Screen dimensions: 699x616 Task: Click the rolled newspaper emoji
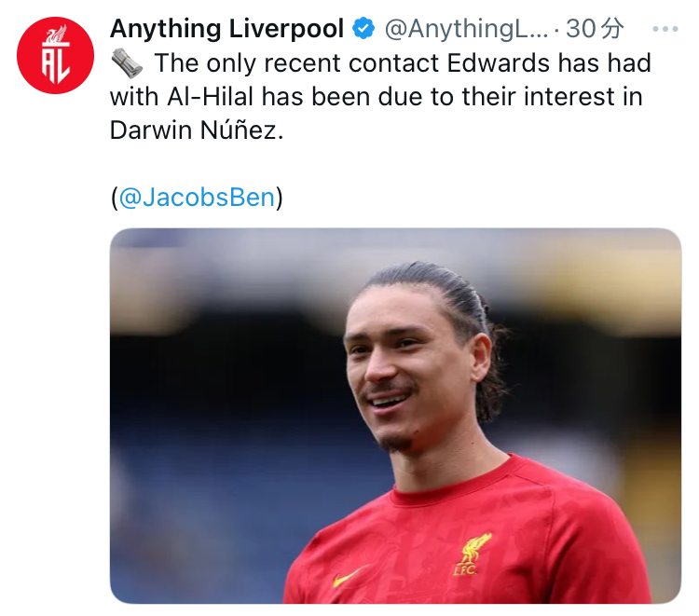coord(127,63)
